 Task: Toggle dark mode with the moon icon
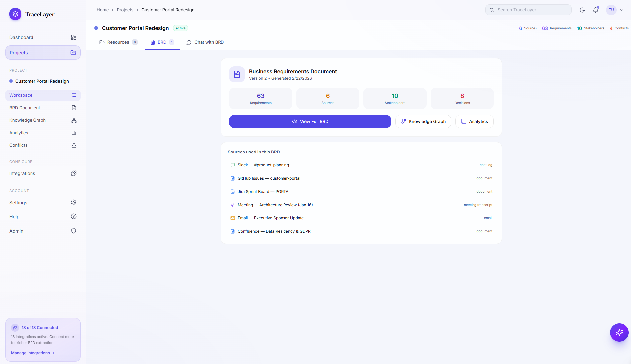tap(582, 10)
